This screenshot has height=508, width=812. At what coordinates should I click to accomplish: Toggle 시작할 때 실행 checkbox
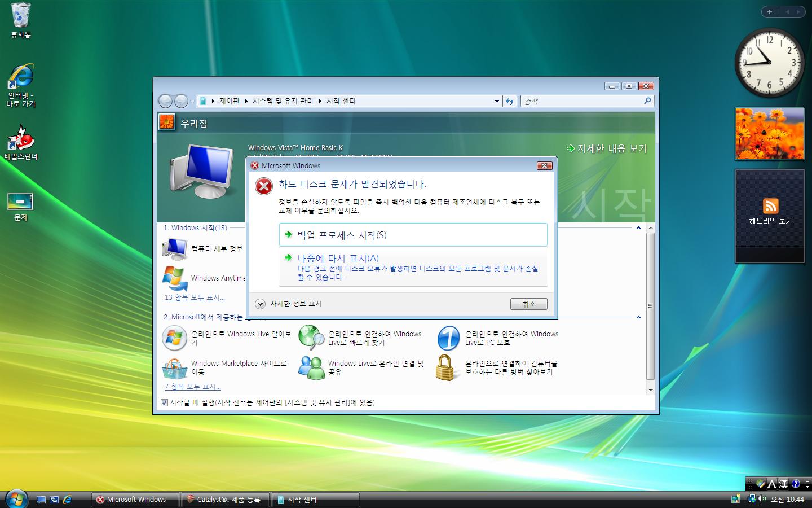(x=164, y=402)
